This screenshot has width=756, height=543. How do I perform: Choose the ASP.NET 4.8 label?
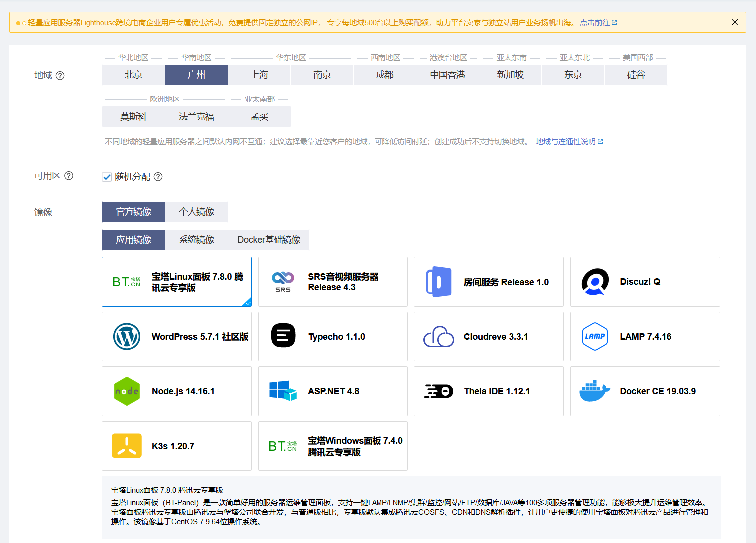click(x=334, y=391)
